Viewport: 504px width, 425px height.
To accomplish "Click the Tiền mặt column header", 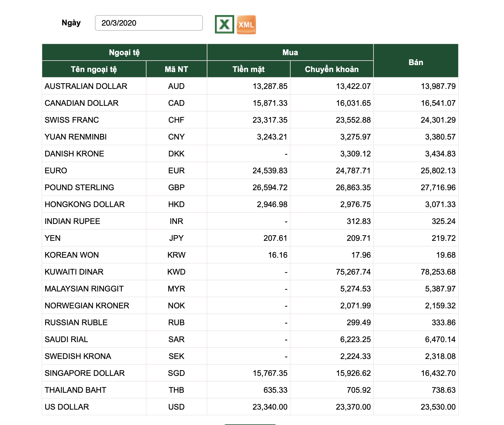I will (248, 69).
